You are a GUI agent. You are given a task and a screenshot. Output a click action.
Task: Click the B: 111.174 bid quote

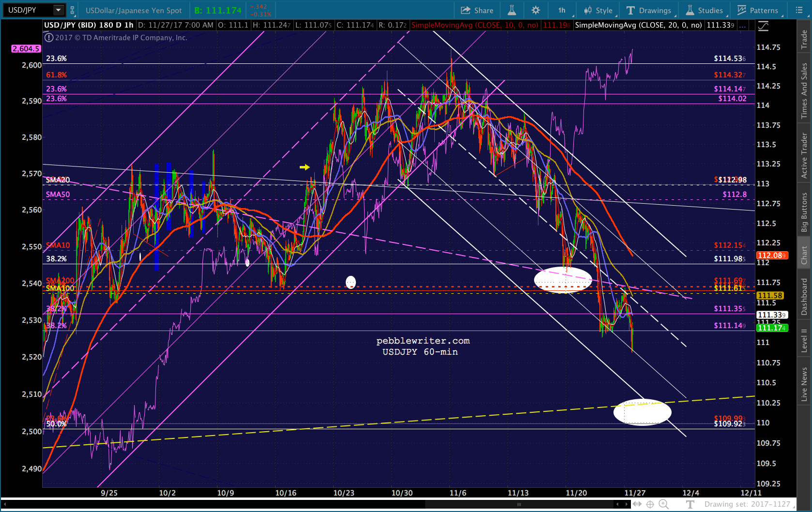tap(217, 10)
